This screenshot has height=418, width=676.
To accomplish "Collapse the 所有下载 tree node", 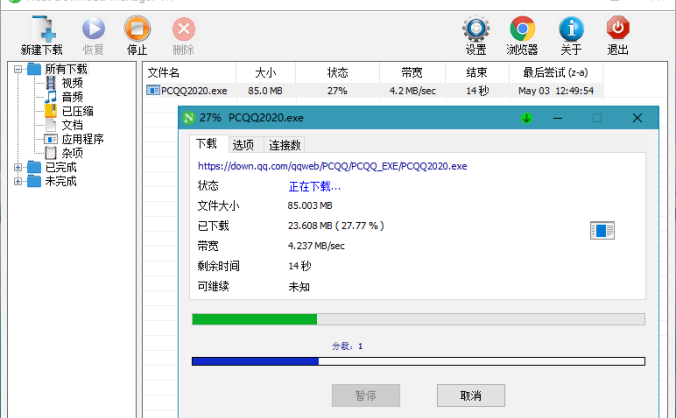I will pos(18,69).
